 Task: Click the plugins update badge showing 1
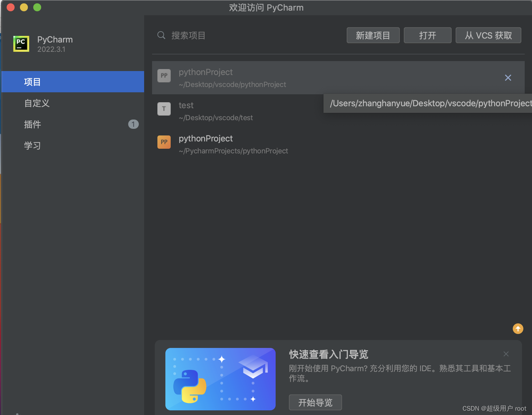(x=133, y=124)
